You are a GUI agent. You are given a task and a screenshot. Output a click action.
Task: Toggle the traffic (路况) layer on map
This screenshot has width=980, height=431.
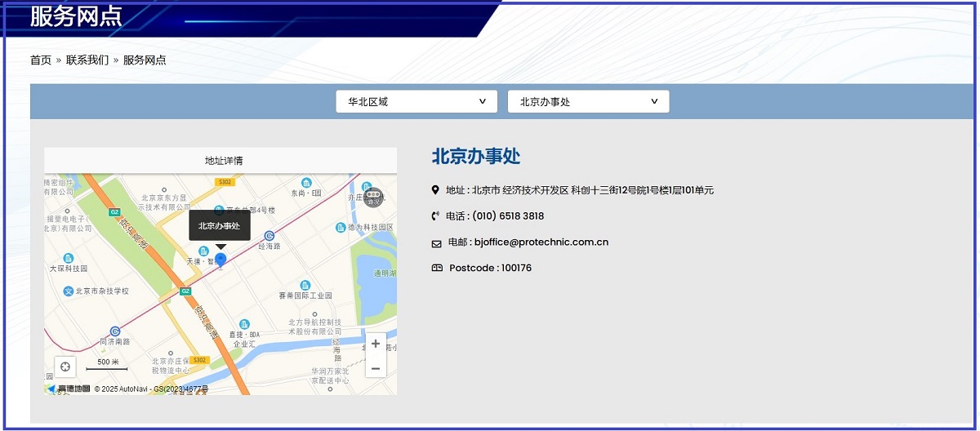click(x=373, y=197)
